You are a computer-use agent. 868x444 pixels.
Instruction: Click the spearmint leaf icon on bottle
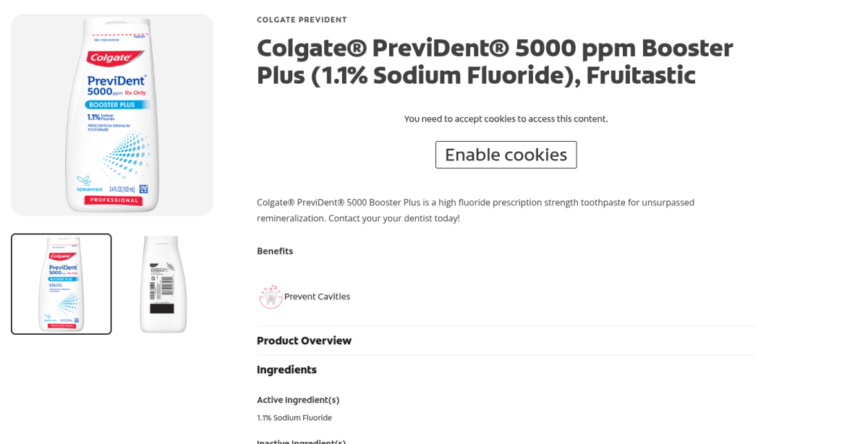(84, 179)
